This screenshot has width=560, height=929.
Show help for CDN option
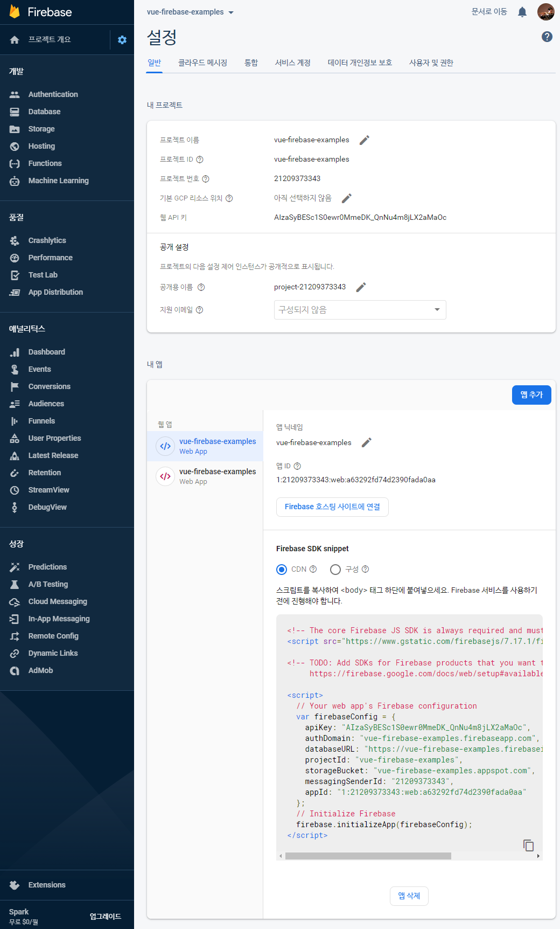coord(313,569)
